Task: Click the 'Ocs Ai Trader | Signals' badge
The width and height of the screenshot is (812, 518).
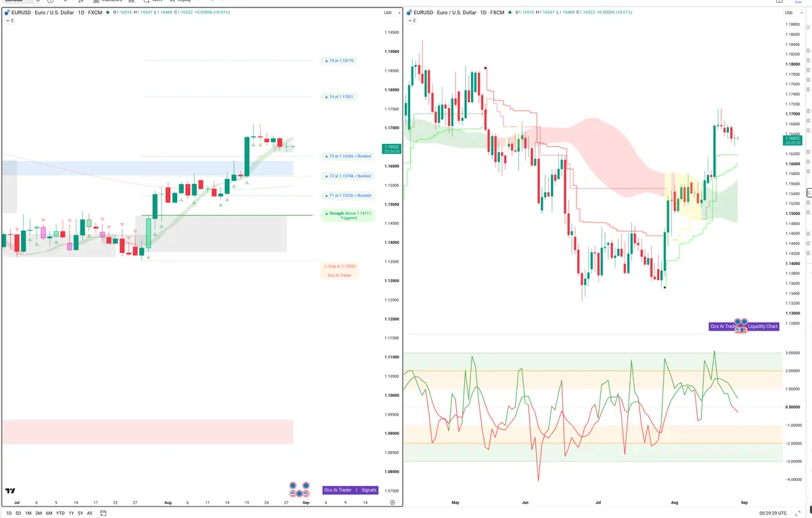Action: coord(351,490)
